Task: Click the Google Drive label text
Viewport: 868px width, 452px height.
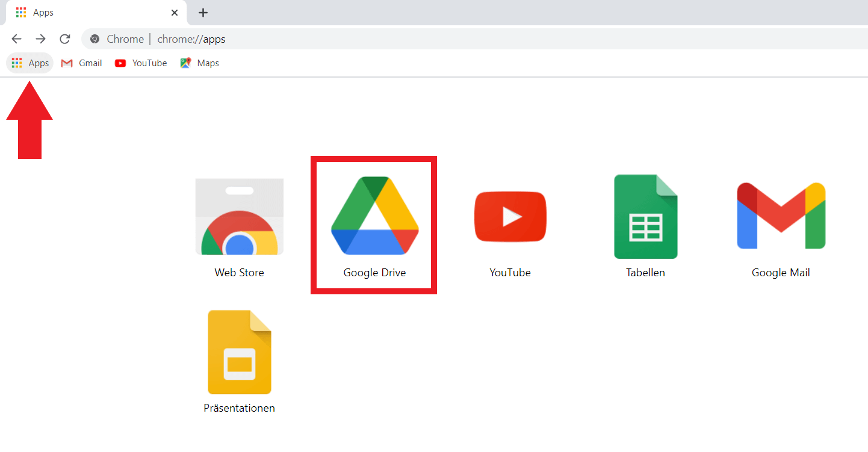Action: click(374, 273)
